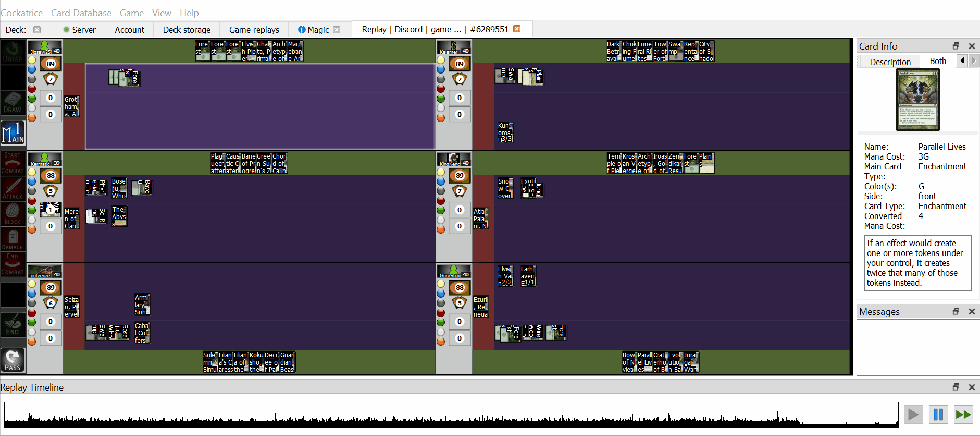The image size is (980, 436).
Task: Click Kalamer player avatar
Action: [x=454, y=47]
